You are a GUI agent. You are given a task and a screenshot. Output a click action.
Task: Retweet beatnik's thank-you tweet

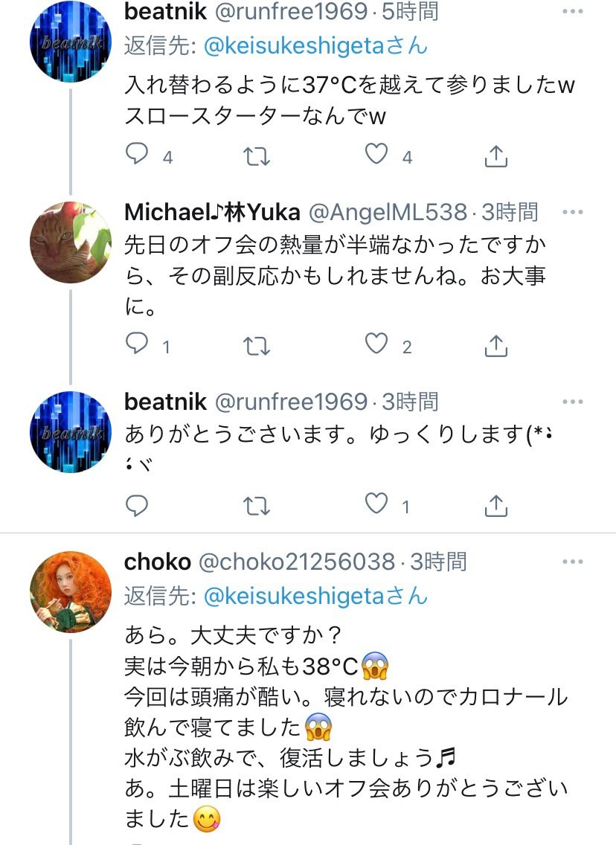click(257, 506)
